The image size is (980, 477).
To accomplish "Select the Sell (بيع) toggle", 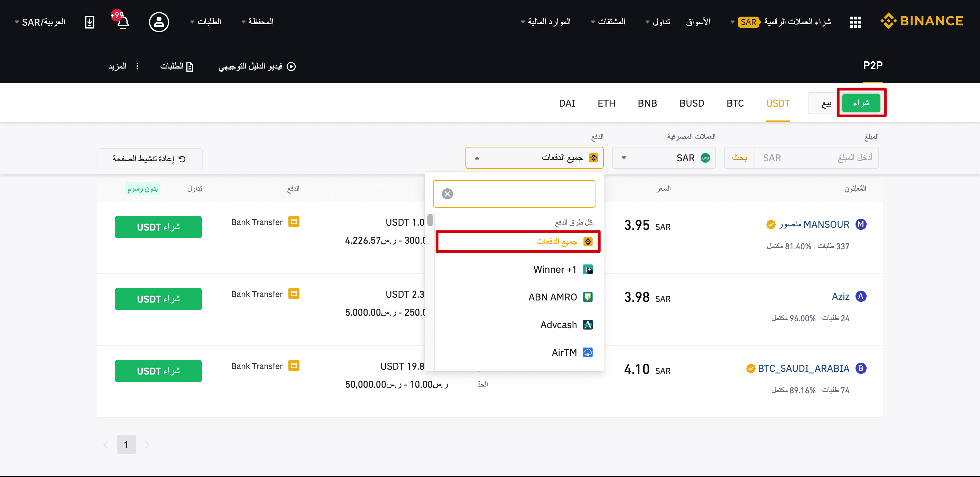I will pos(826,103).
